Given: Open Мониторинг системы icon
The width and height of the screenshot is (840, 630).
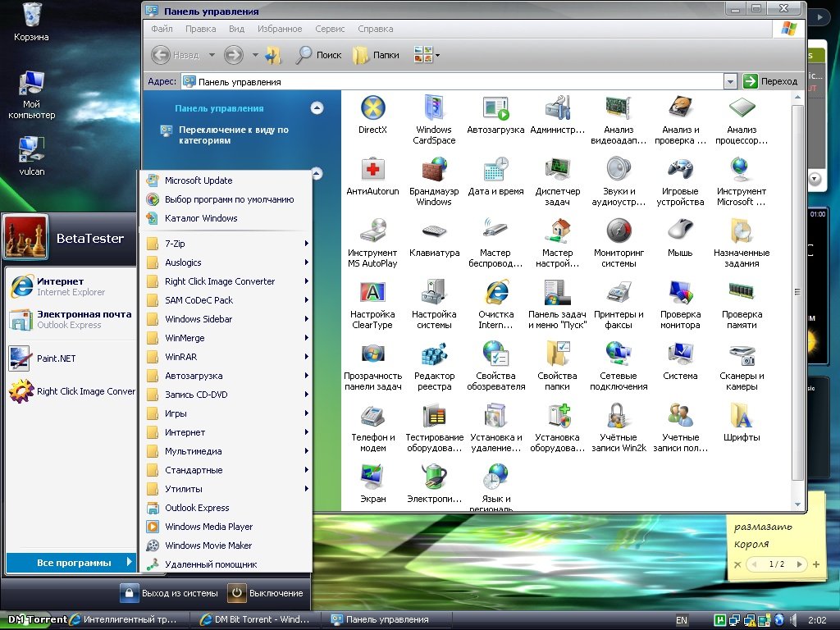Looking at the screenshot, I should 619,243.
